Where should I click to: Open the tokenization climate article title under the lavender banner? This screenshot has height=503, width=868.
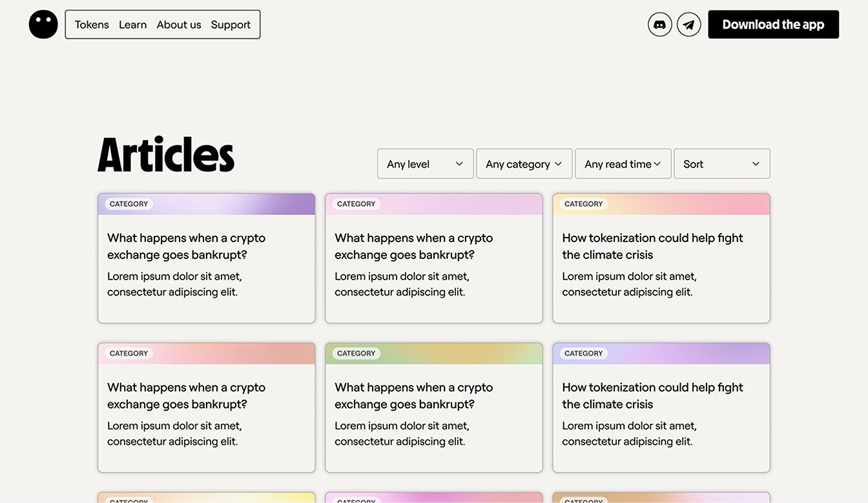tap(652, 396)
